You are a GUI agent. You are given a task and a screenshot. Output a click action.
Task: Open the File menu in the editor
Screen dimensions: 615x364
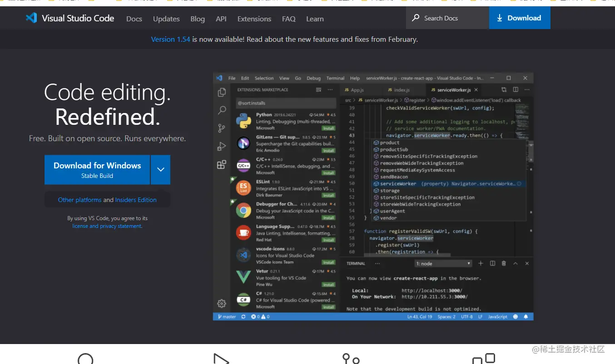tap(232, 78)
